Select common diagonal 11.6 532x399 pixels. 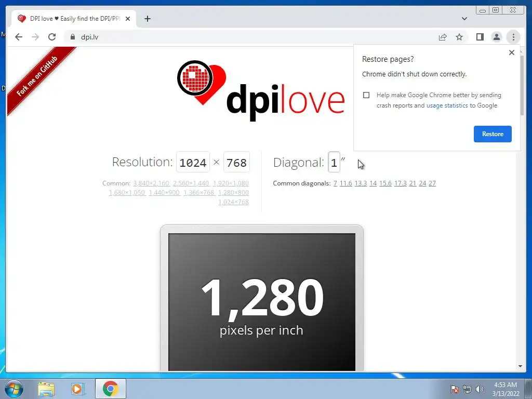(x=345, y=183)
